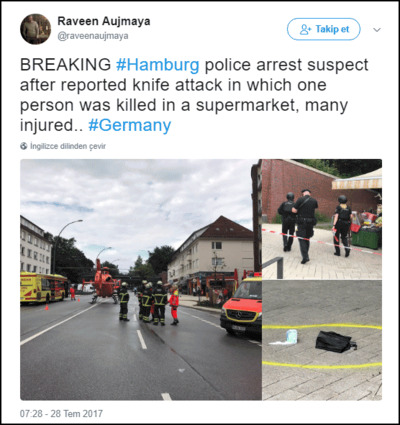The image size is (400, 425).
Task: Click the globe translate icon
Action: (24, 146)
